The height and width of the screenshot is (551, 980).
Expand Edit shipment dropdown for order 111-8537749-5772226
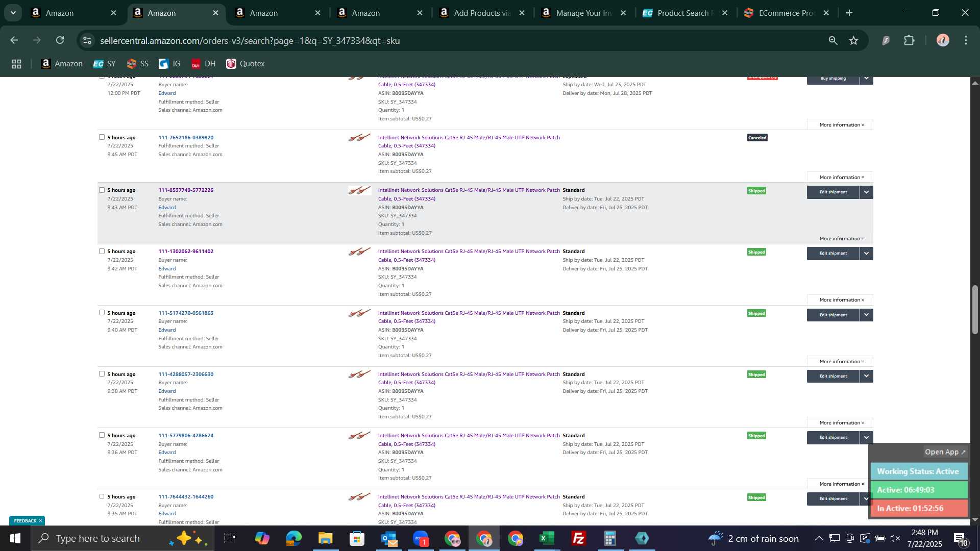tap(867, 192)
